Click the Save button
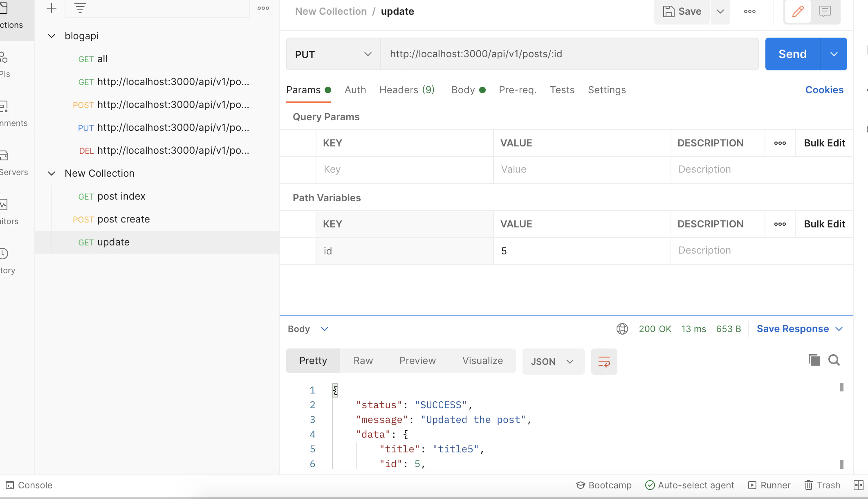 point(682,11)
